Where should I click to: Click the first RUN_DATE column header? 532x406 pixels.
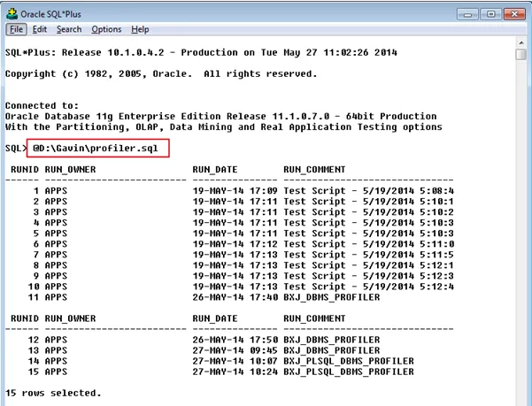tap(215, 170)
